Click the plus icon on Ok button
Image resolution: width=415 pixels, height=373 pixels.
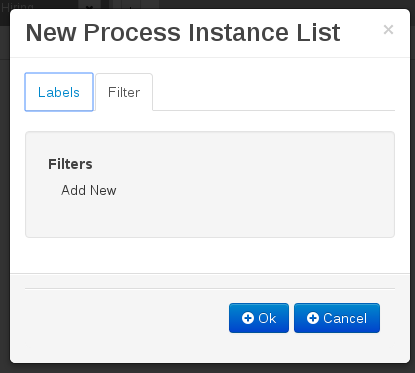[x=248, y=318]
